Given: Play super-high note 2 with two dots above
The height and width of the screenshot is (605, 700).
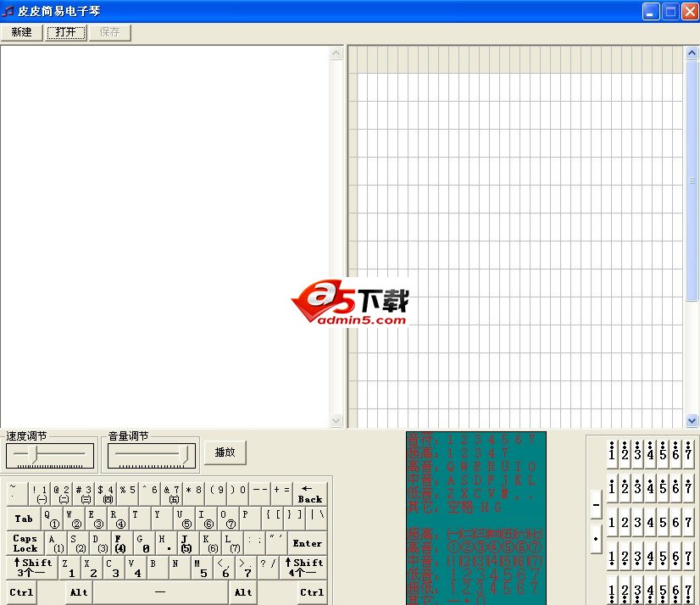Looking at the screenshot, I should (x=625, y=454).
